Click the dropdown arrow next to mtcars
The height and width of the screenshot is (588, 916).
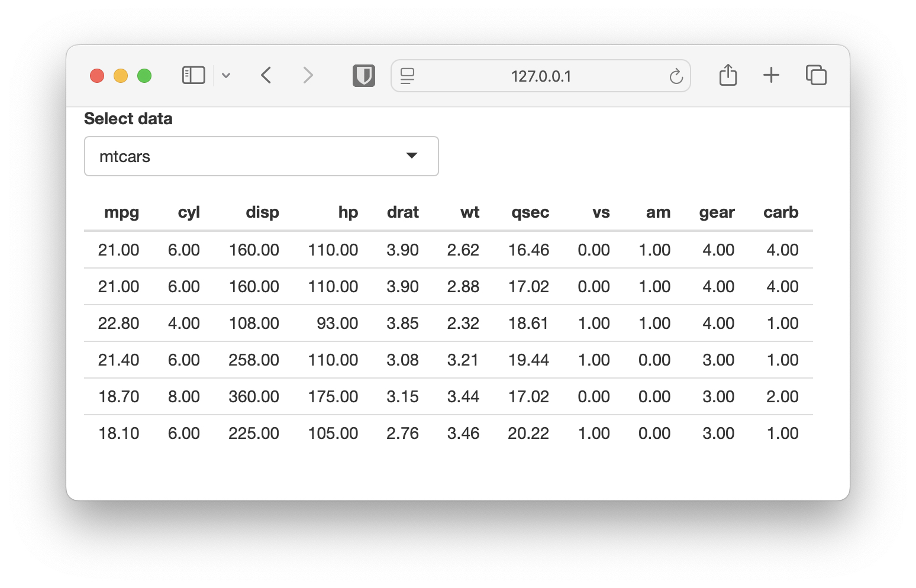pos(412,156)
